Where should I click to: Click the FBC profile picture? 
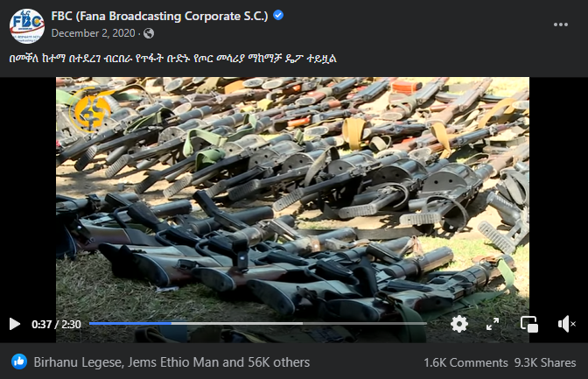(x=27, y=26)
